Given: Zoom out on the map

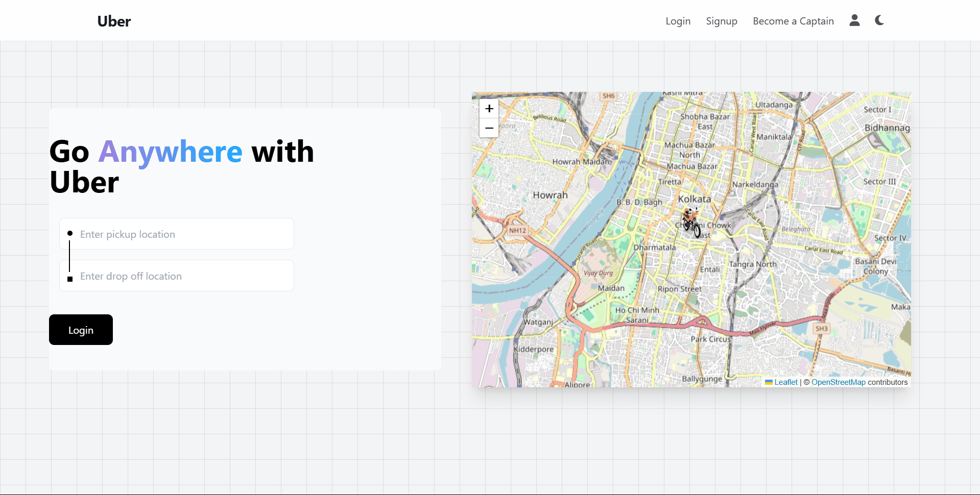Looking at the screenshot, I should (489, 128).
